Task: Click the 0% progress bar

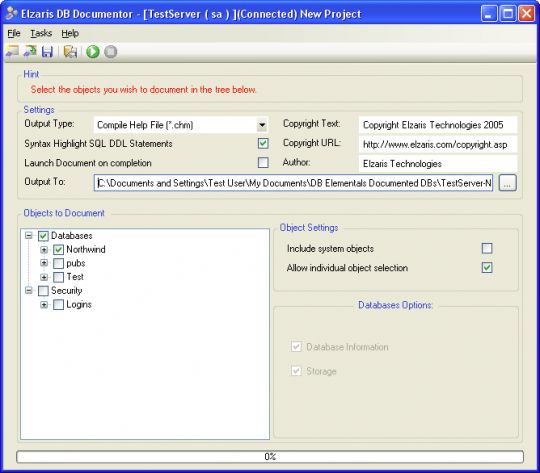Action: [x=270, y=457]
